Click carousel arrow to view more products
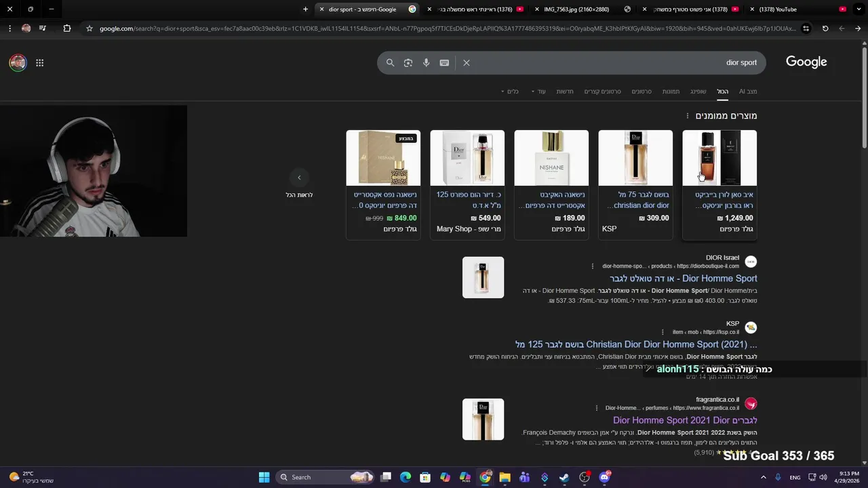The image size is (868, 488). point(299,178)
